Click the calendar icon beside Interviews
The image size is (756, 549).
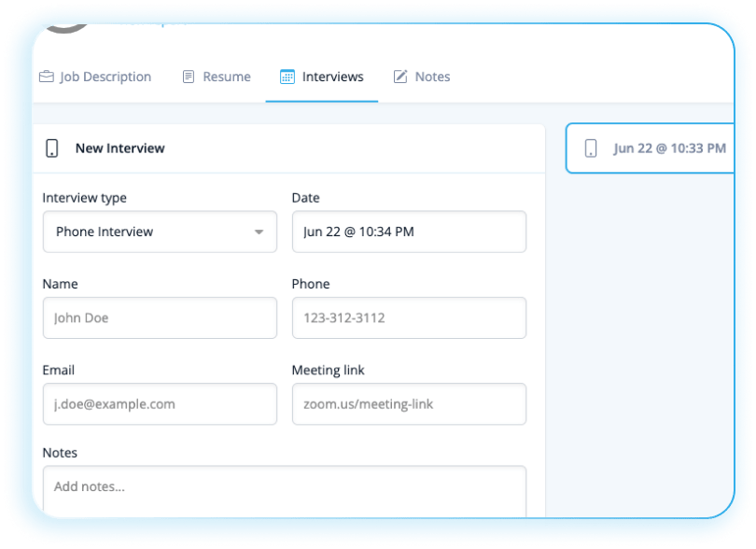tap(287, 77)
